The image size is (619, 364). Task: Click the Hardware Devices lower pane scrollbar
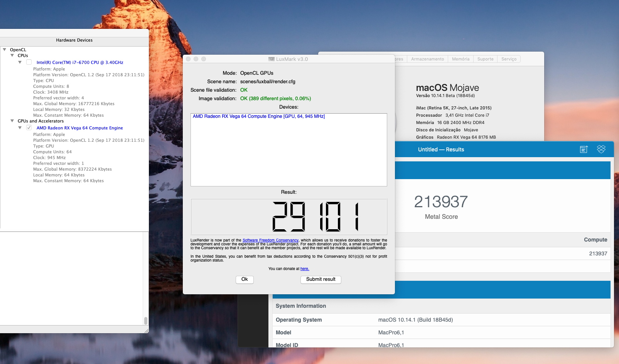[x=145, y=320]
